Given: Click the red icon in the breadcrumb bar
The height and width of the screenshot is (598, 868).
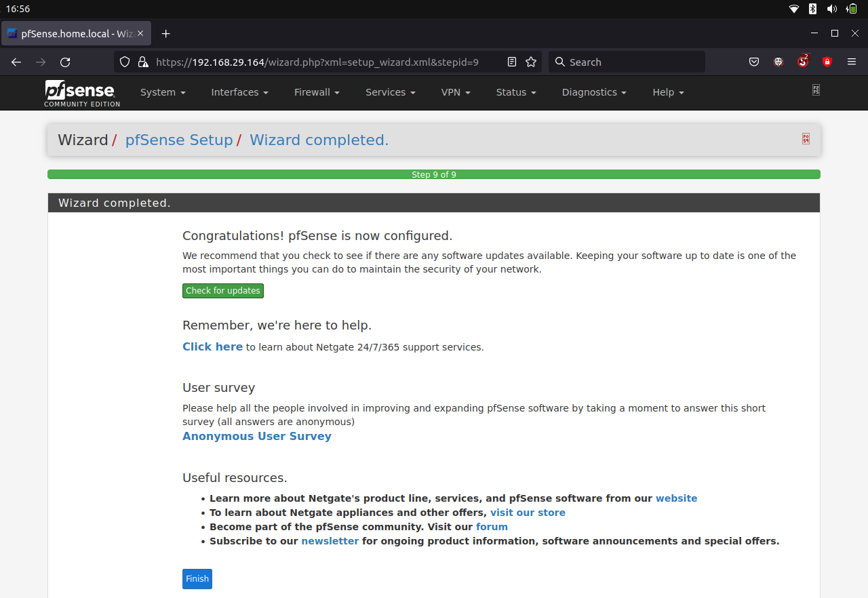Looking at the screenshot, I should pyautogui.click(x=806, y=138).
